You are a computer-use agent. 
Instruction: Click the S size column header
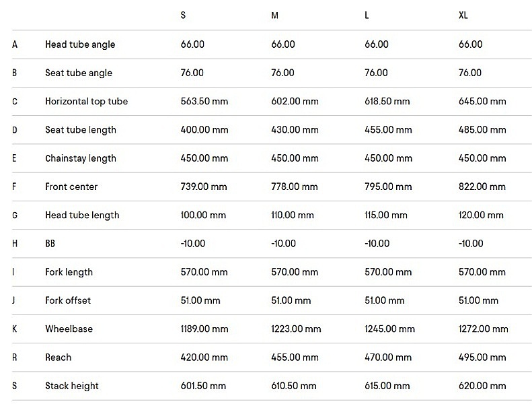coord(184,15)
